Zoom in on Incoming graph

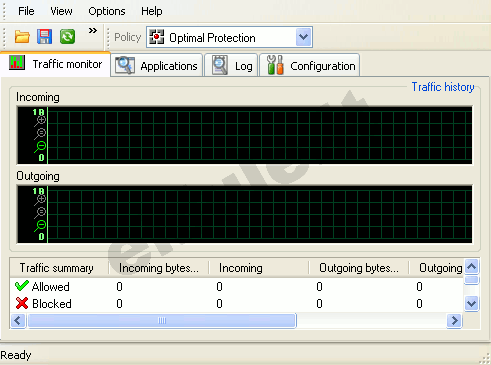click(40, 121)
